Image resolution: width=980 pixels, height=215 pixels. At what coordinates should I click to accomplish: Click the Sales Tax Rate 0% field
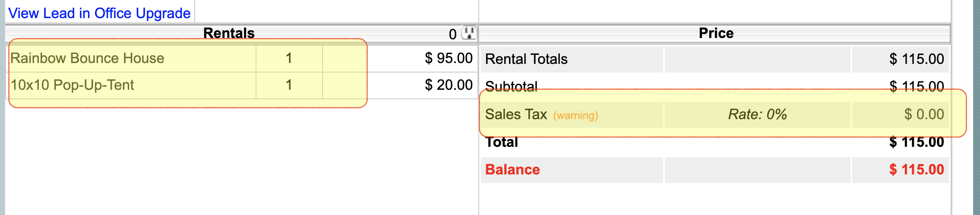[x=757, y=114]
